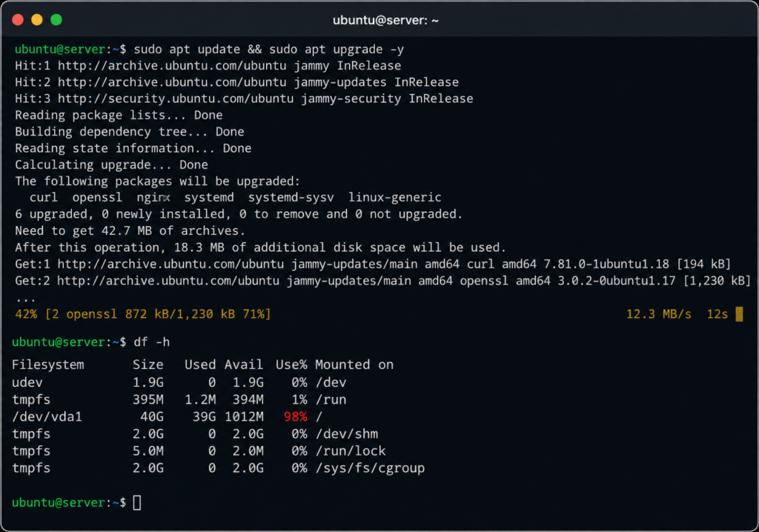Image resolution: width=759 pixels, height=532 pixels.
Task: Click the block cursor after the openssl progress line
Action: [x=739, y=314]
